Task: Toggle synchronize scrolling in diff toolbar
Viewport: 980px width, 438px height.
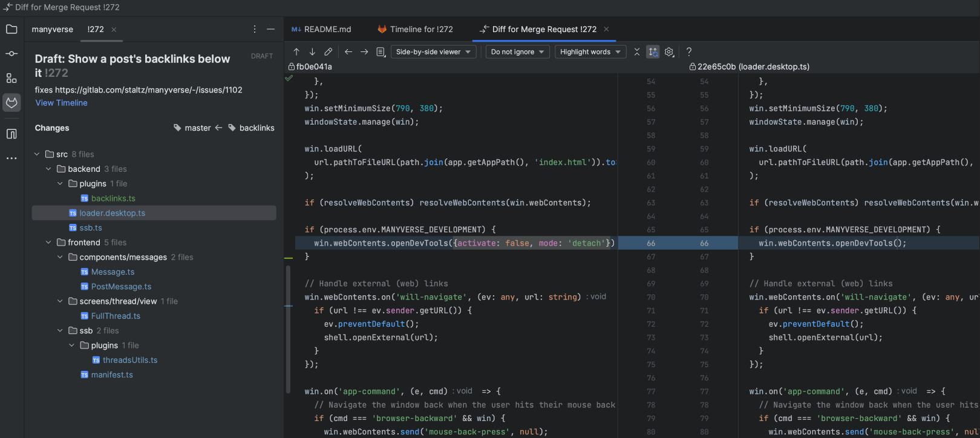Action: [x=653, y=52]
